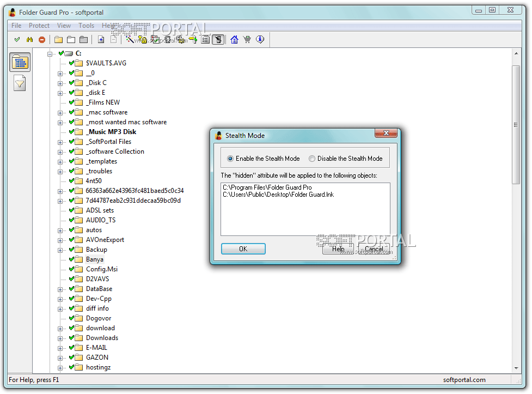Expand the _templates folder node

coord(60,162)
